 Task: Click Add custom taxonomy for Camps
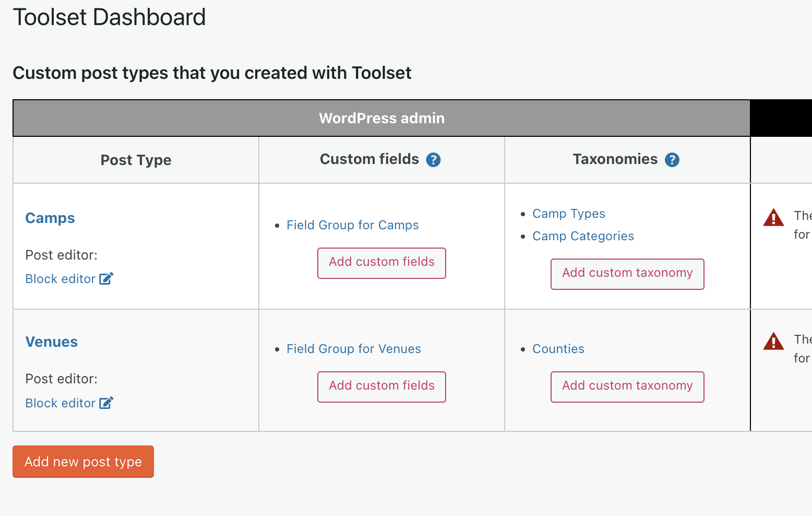pyautogui.click(x=627, y=274)
